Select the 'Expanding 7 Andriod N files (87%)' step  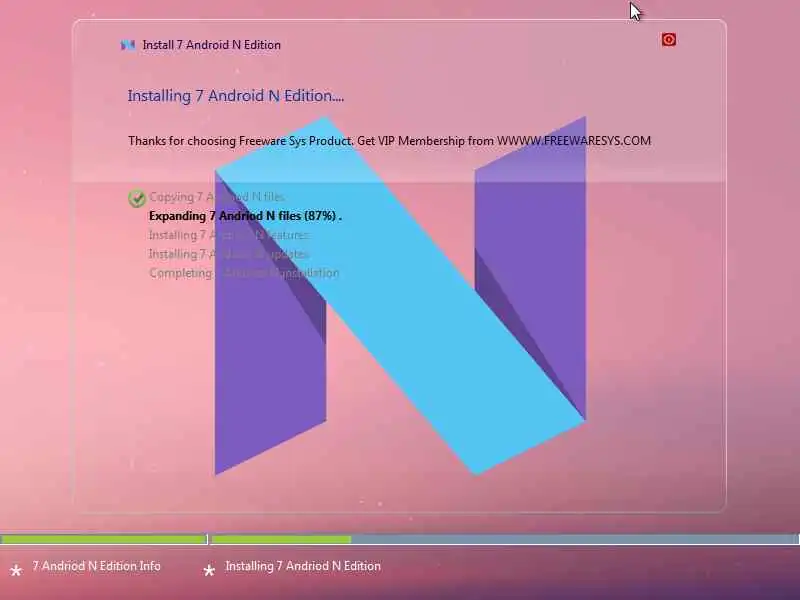coord(245,216)
